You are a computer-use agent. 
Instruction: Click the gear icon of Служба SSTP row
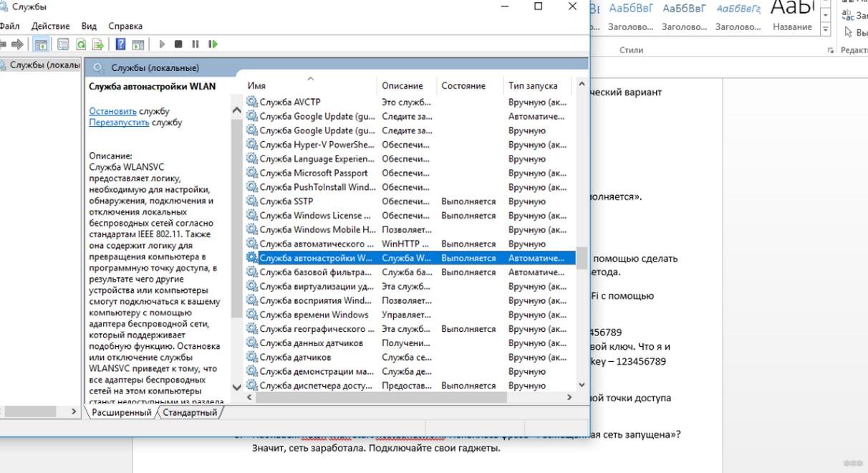click(251, 201)
